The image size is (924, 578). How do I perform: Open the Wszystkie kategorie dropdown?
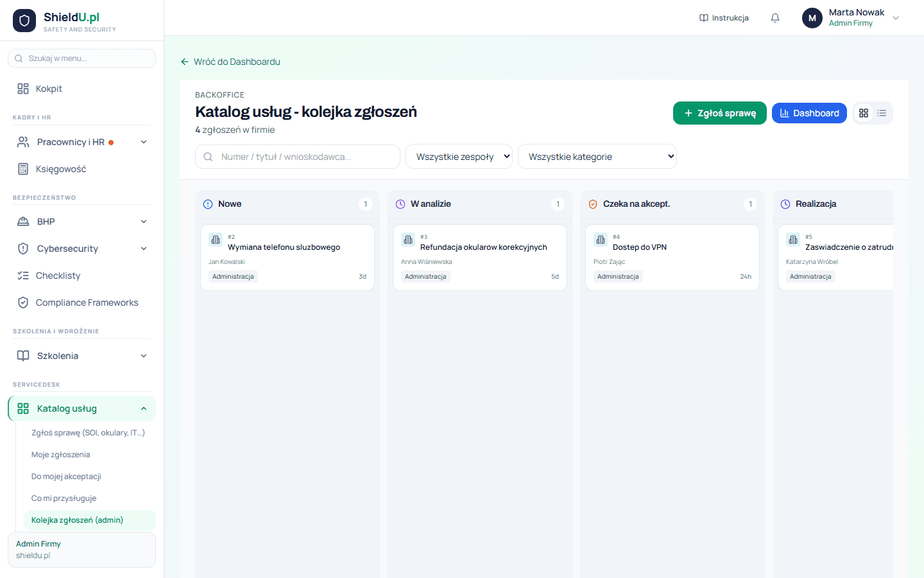click(x=597, y=157)
